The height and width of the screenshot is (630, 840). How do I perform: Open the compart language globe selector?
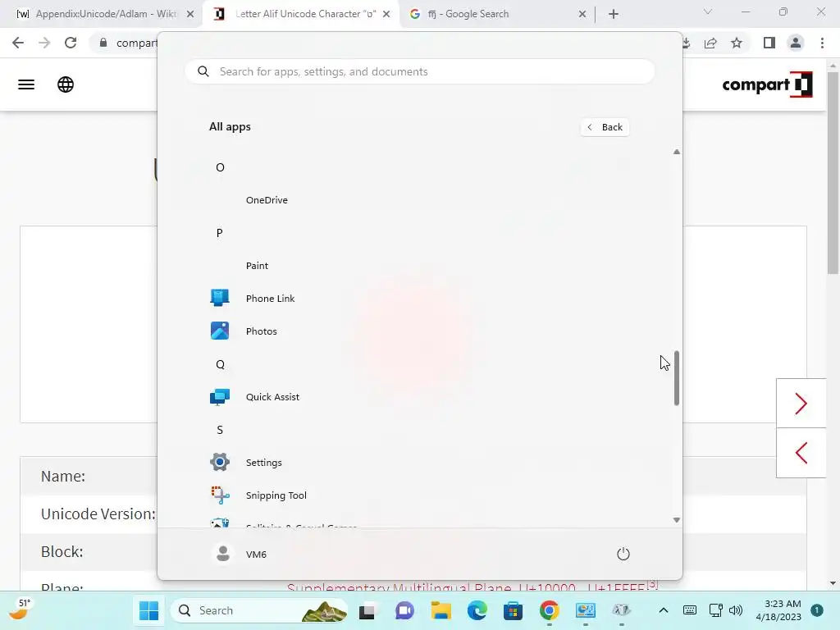point(66,84)
